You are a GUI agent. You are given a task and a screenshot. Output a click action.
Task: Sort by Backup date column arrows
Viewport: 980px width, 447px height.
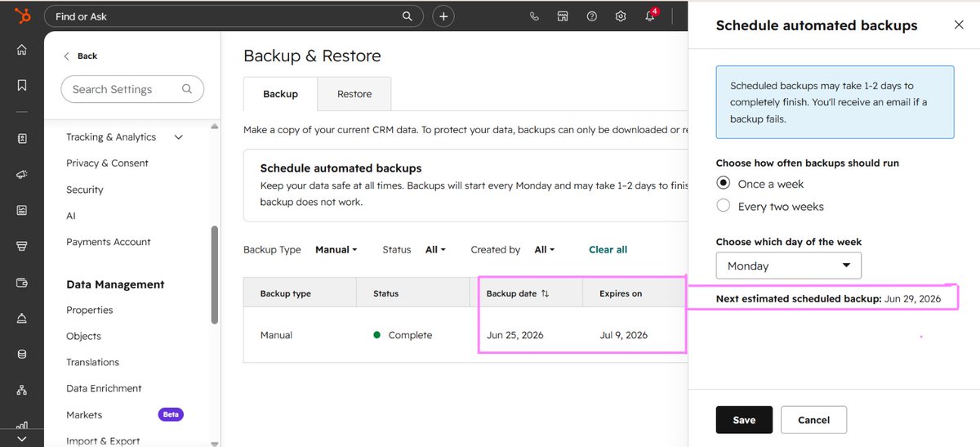tap(545, 293)
